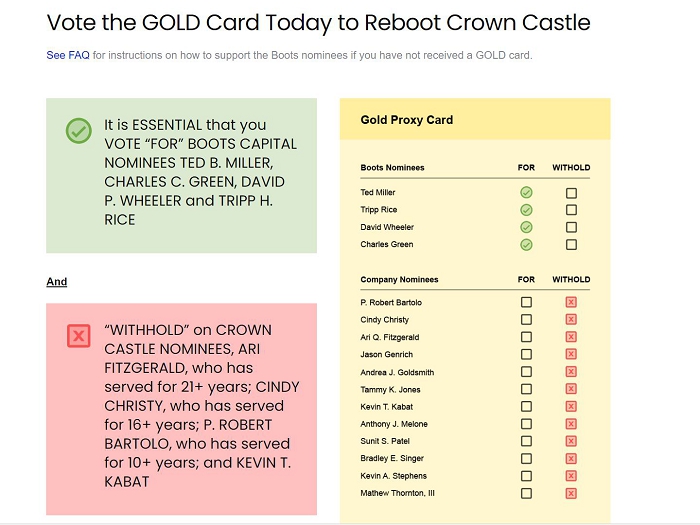
Task: Select WITHHOLD box for David Wheeler
Action: (x=571, y=227)
